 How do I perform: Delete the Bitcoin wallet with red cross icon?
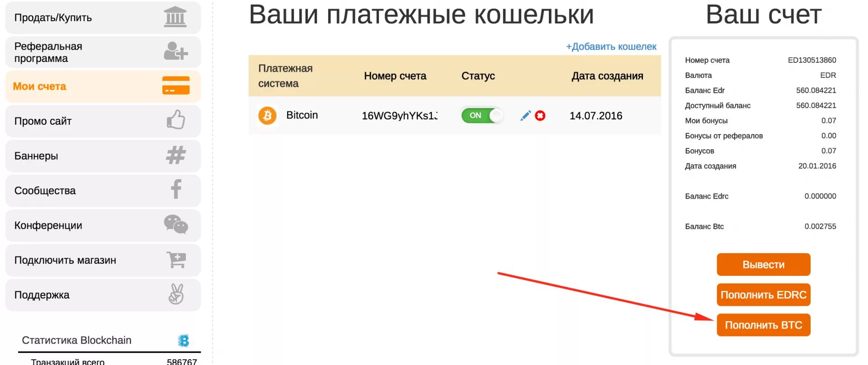click(540, 116)
